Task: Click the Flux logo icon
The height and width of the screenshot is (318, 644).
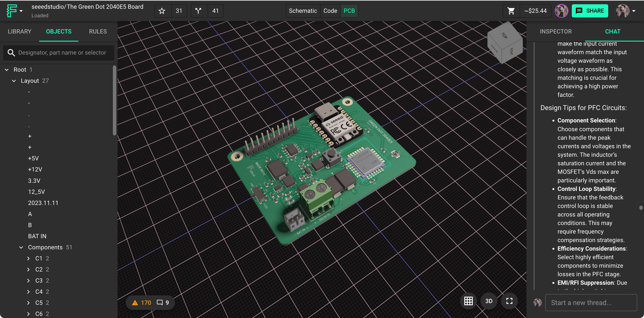Action: pyautogui.click(x=12, y=11)
